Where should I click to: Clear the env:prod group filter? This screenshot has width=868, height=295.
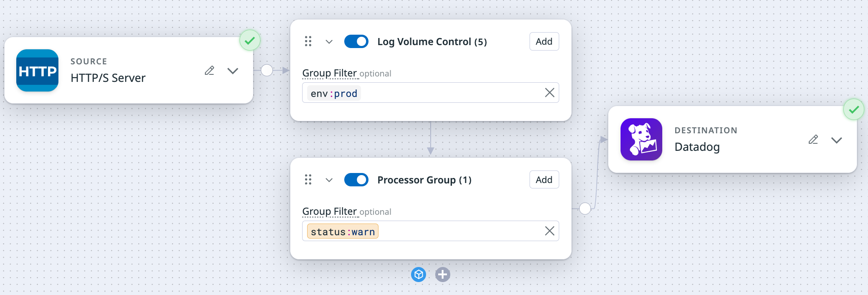coord(550,93)
